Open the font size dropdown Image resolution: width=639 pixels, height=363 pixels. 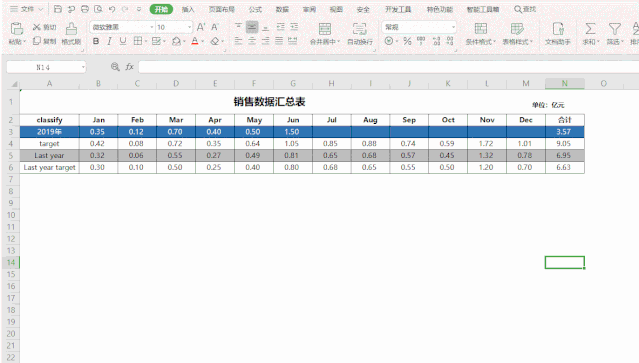tap(189, 27)
